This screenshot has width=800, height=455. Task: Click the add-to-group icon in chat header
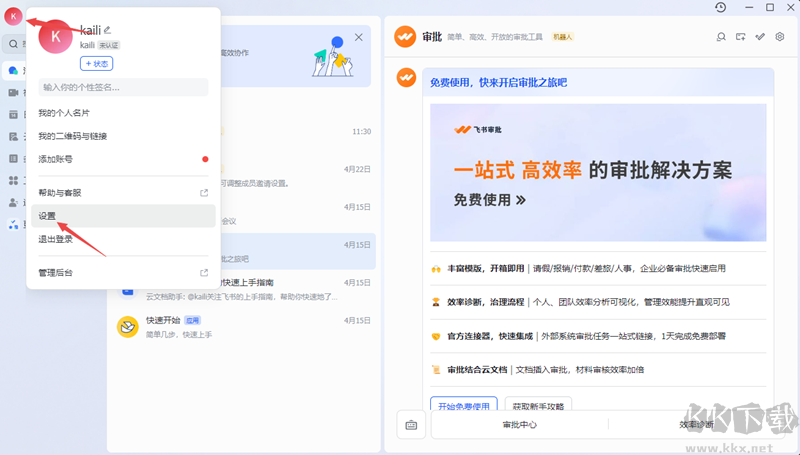(x=740, y=37)
